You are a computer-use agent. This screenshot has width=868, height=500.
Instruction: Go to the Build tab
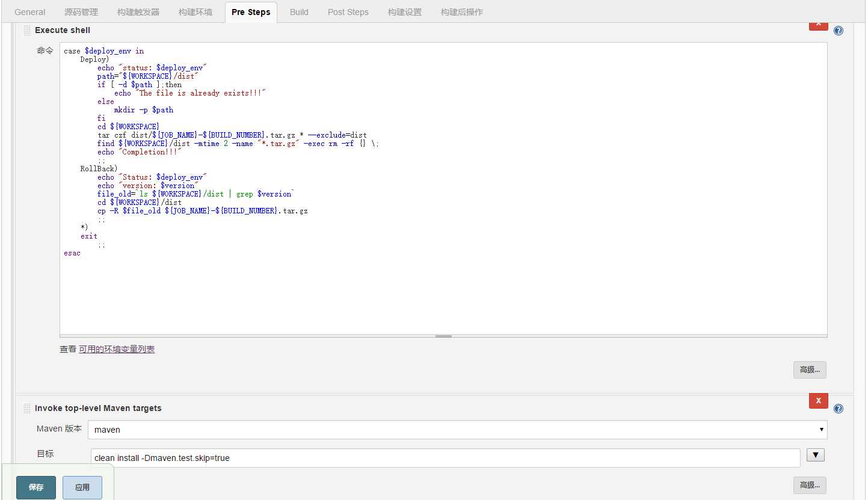[x=299, y=12]
